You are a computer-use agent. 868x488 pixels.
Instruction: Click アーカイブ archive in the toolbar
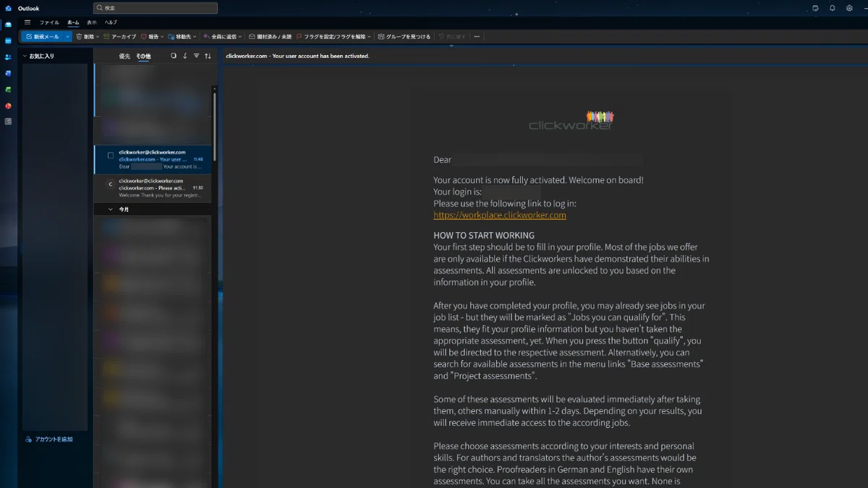119,36
